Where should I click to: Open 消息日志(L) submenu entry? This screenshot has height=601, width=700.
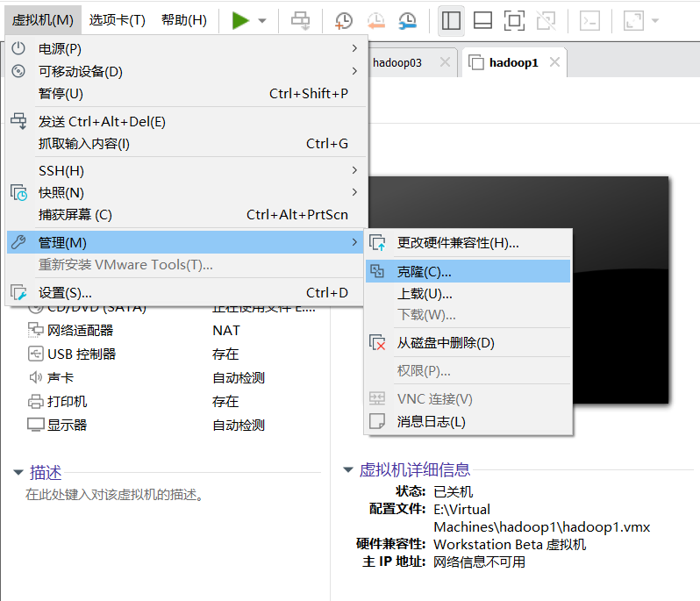pyautogui.click(x=468, y=421)
